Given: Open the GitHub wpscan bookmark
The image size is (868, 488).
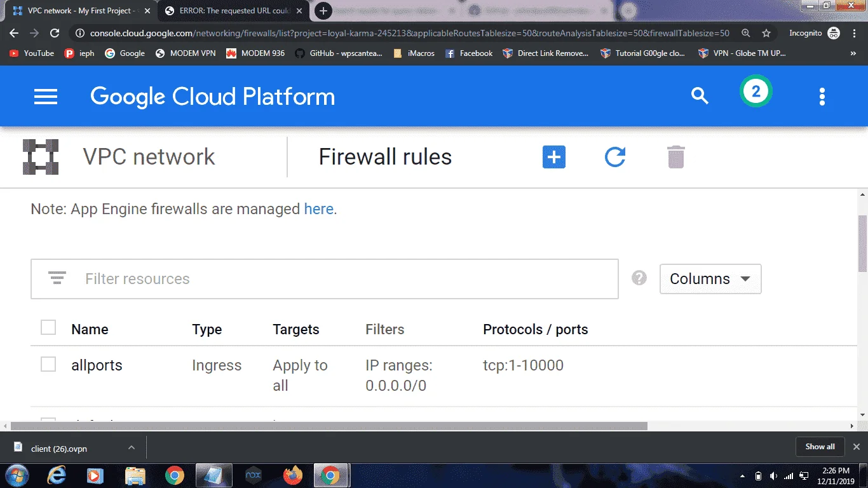Looking at the screenshot, I should pos(339,53).
